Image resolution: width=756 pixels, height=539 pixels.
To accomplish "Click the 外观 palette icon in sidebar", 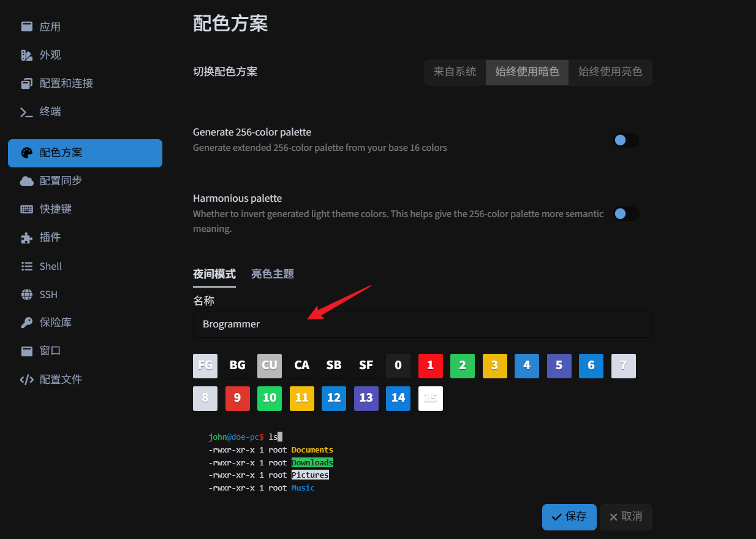I will (x=26, y=55).
